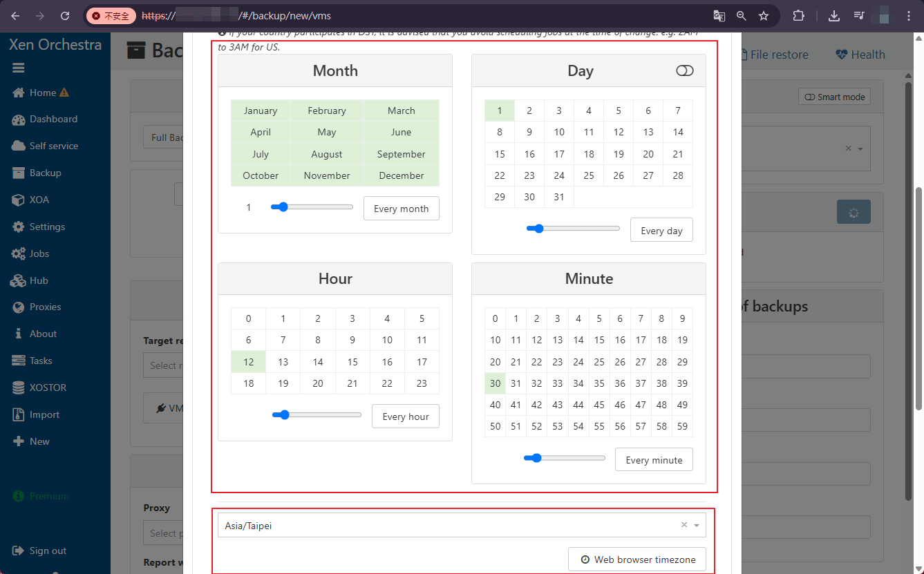This screenshot has height=574, width=924.
Task: Open Tasks in the sidebar
Action: 32,361
